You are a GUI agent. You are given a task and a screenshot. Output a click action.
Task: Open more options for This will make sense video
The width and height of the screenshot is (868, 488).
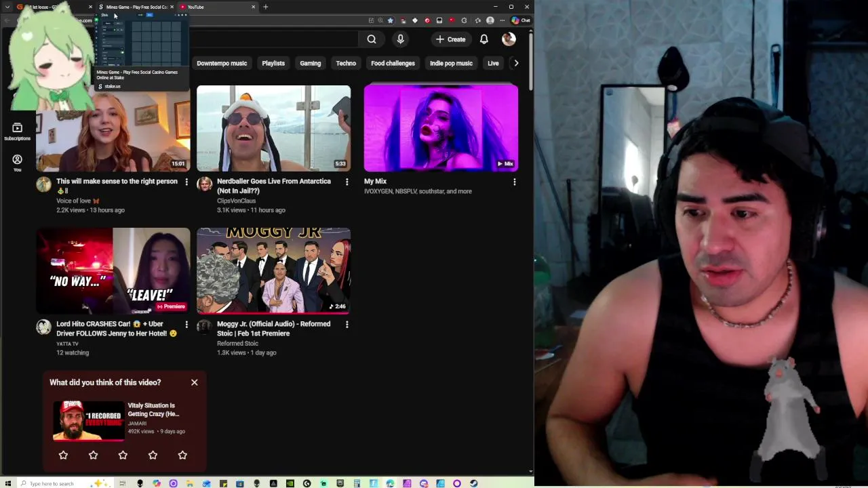(x=186, y=182)
